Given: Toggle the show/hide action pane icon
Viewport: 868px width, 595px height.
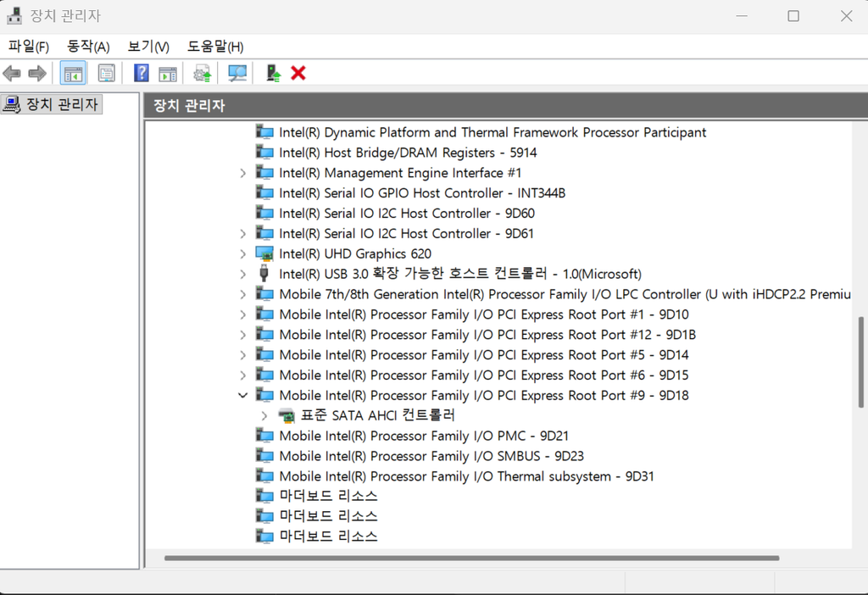Looking at the screenshot, I should coord(168,73).
